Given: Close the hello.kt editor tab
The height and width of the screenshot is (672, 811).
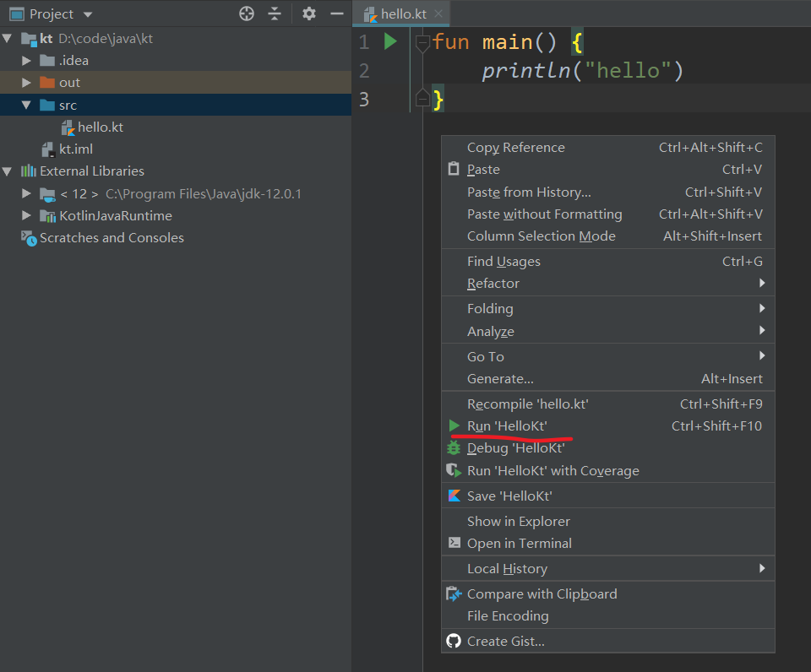Looking at the screenshot, I should point(438,14).
